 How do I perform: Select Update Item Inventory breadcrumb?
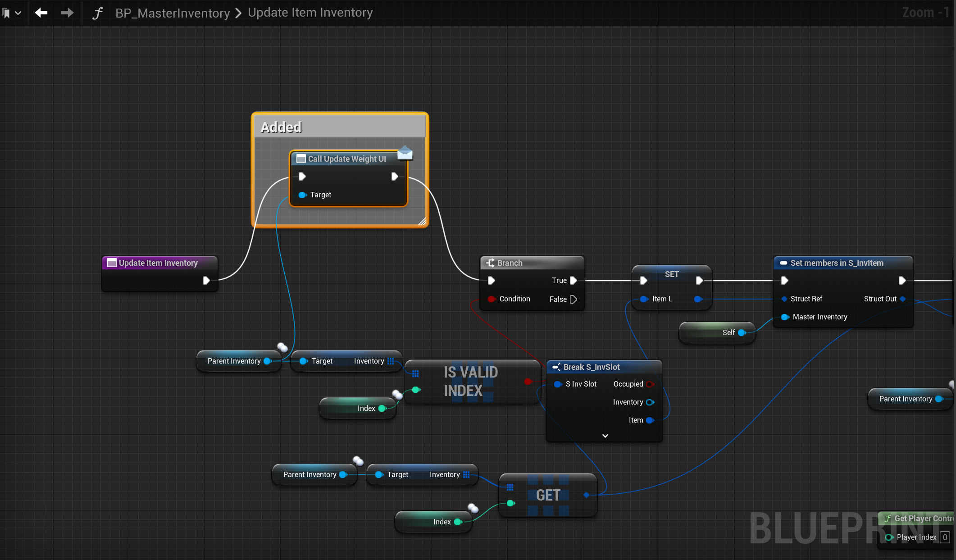pos(310,13)
